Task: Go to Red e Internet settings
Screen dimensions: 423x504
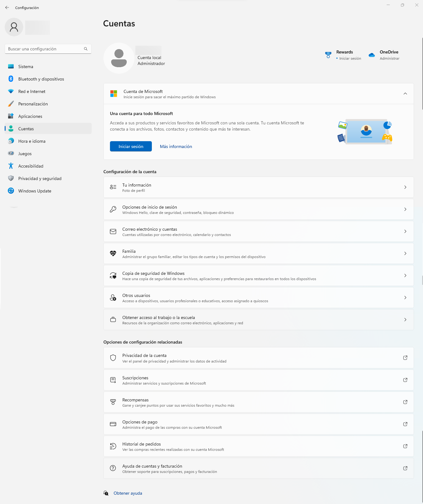Action: (48, 91)
